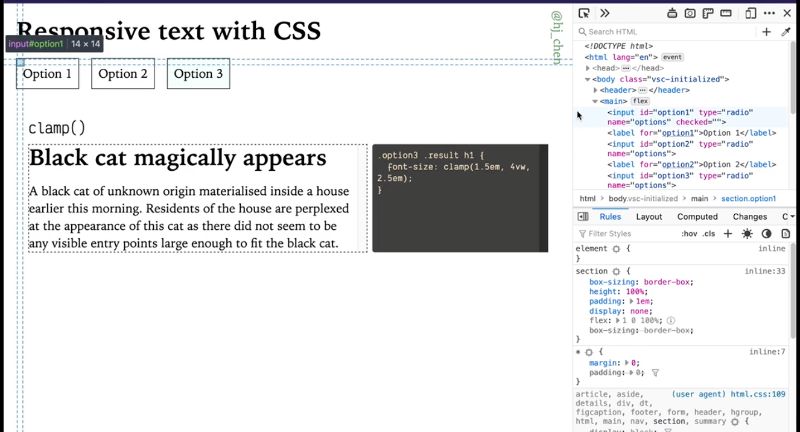800x432 pixels.
Task: Activate the element picker tool
Action: (585, 13)
